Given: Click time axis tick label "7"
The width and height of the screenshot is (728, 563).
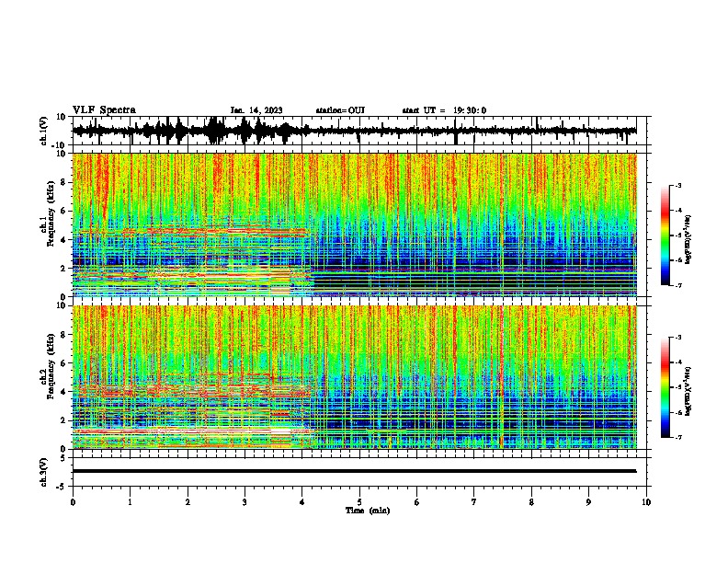Looking at the screenshot, I should (474, 502).
